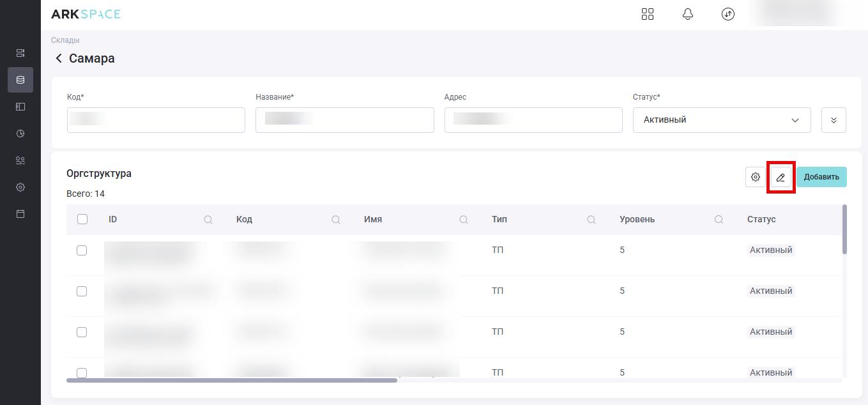Click into the Код input field
Viewport: 868px width, 405px height.
click(x=156, y=120)
